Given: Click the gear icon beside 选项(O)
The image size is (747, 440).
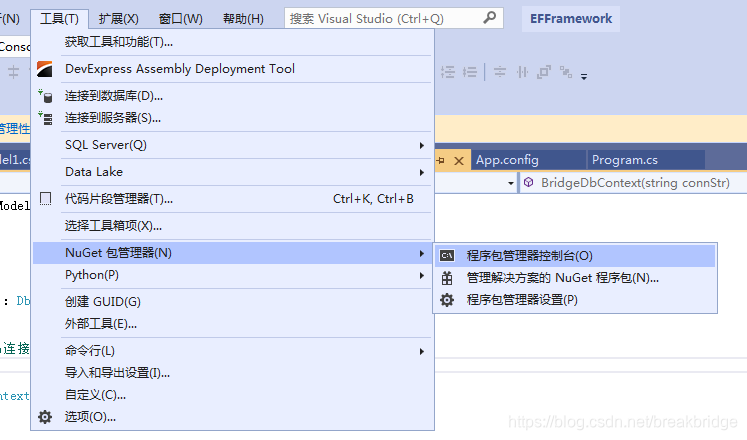Looking at the screenshot, I should 45,417.
